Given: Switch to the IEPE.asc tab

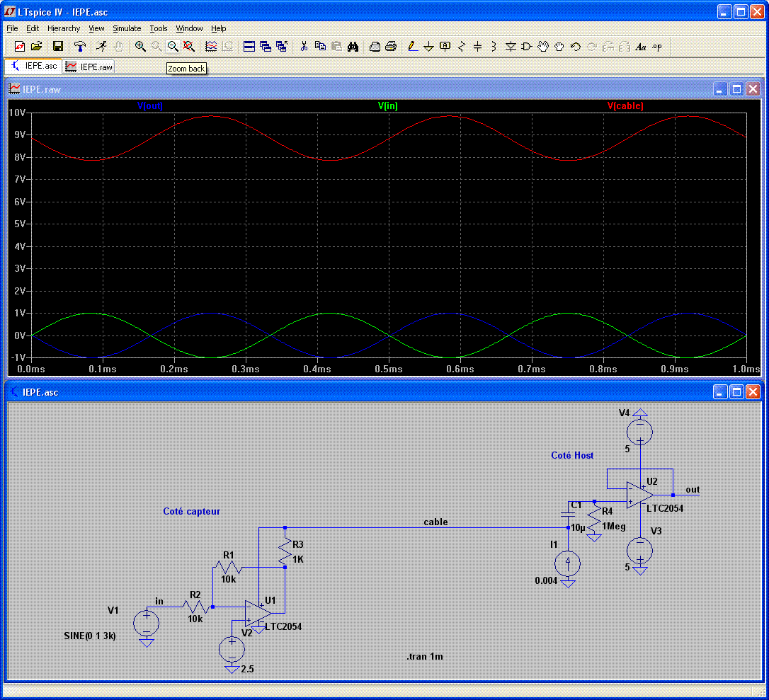Looking at the screenshot, I should tap(34, 66).
